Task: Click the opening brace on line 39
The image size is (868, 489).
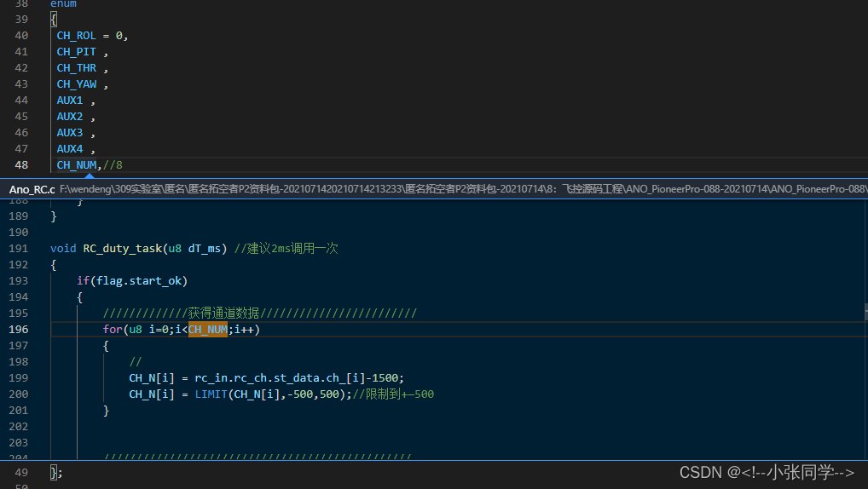Action: click(x=53, y=20)
